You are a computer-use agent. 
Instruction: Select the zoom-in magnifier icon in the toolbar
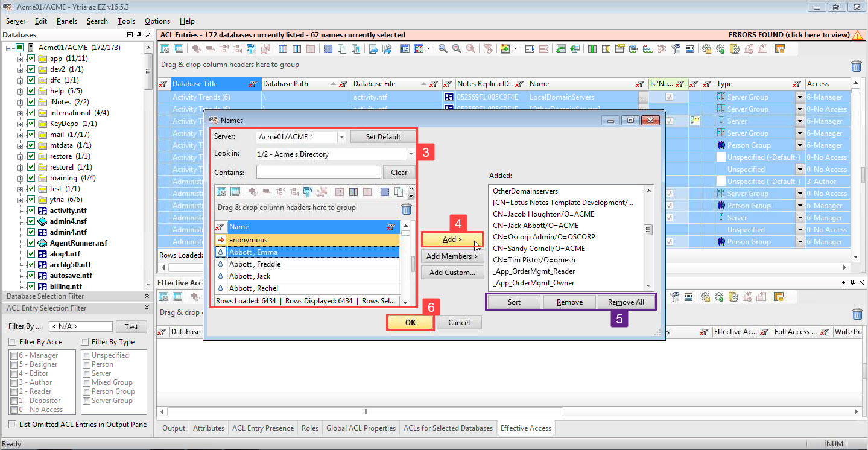coord(442,48)
